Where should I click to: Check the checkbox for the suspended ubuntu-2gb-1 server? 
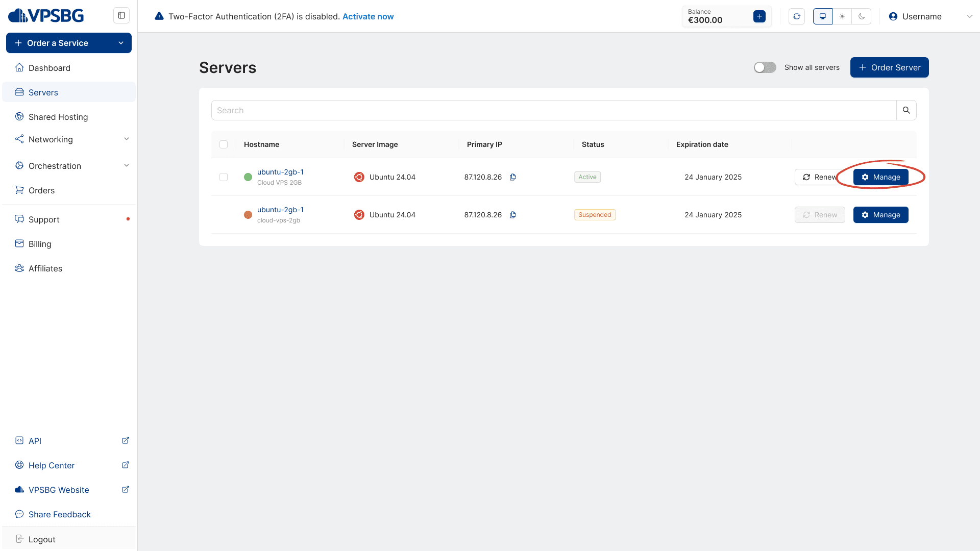[224, 215]
